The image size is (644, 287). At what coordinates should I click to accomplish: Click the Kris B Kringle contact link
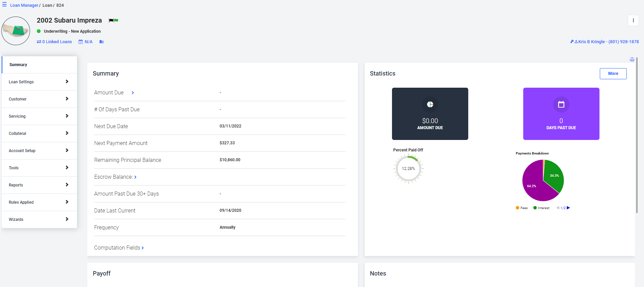(609, 42)
